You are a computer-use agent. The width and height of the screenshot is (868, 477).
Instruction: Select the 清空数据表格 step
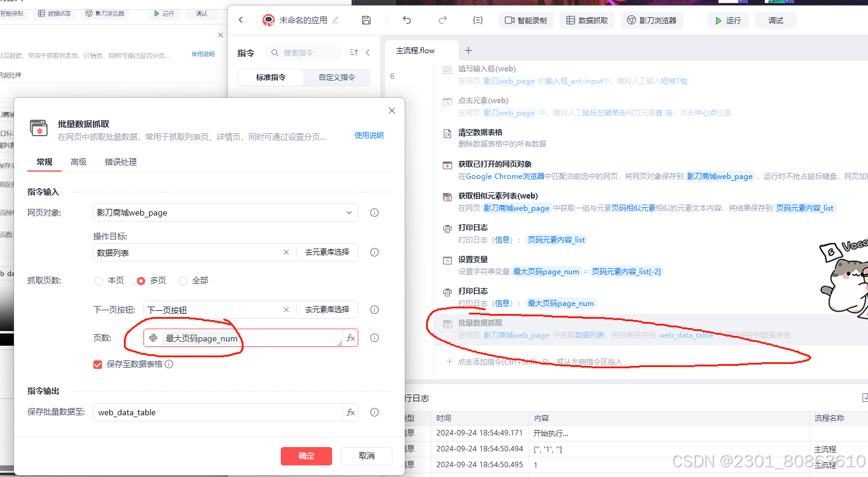650,138
